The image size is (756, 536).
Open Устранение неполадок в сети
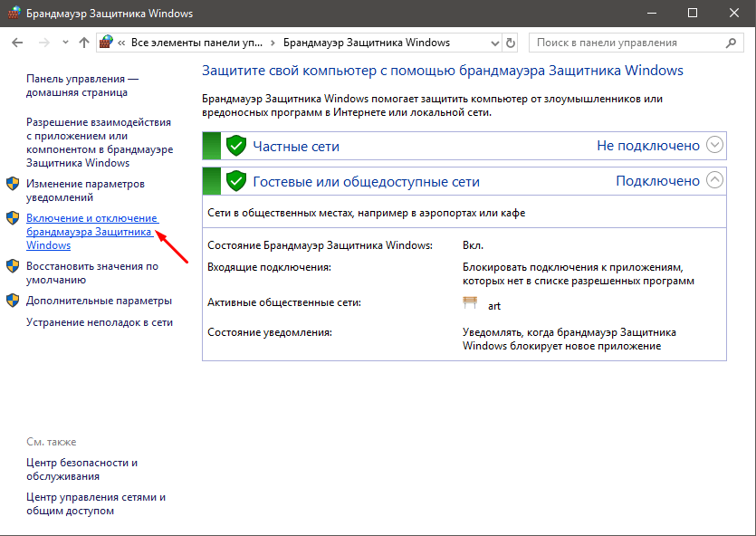tap(100, 322)
